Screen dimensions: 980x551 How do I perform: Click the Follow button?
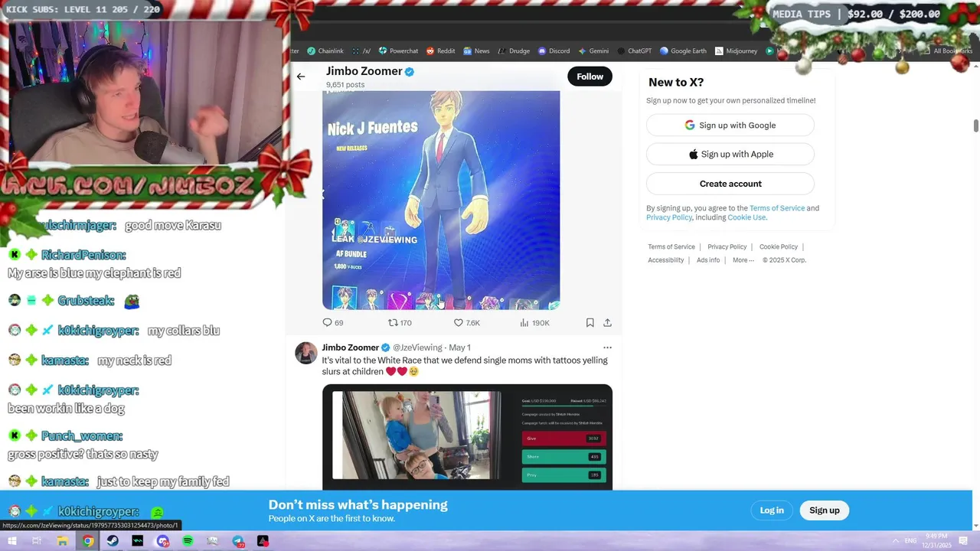(x=590, y=77)
